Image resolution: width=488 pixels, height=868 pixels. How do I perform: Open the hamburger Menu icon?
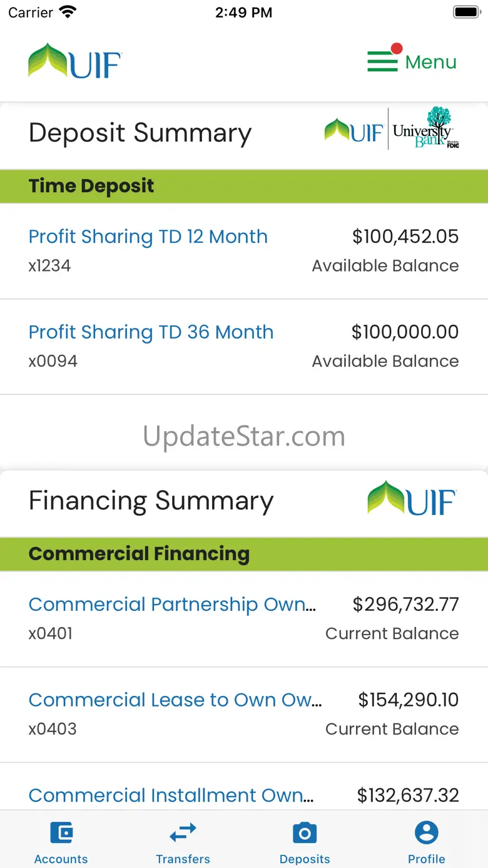pyautogui.click(x=382, y=61)
